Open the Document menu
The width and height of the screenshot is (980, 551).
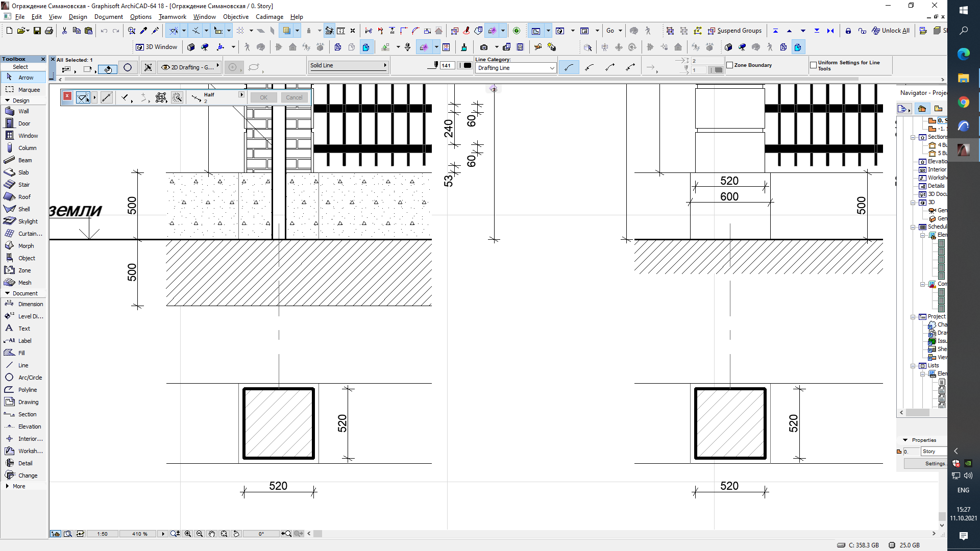109,17
